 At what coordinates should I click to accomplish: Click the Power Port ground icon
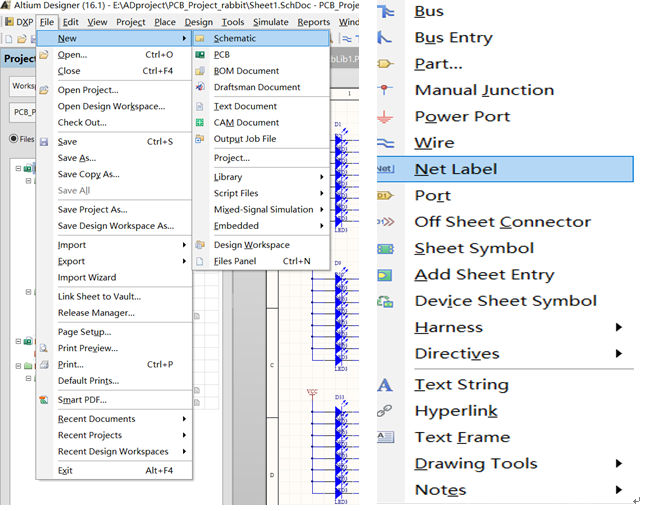[385, 117]
